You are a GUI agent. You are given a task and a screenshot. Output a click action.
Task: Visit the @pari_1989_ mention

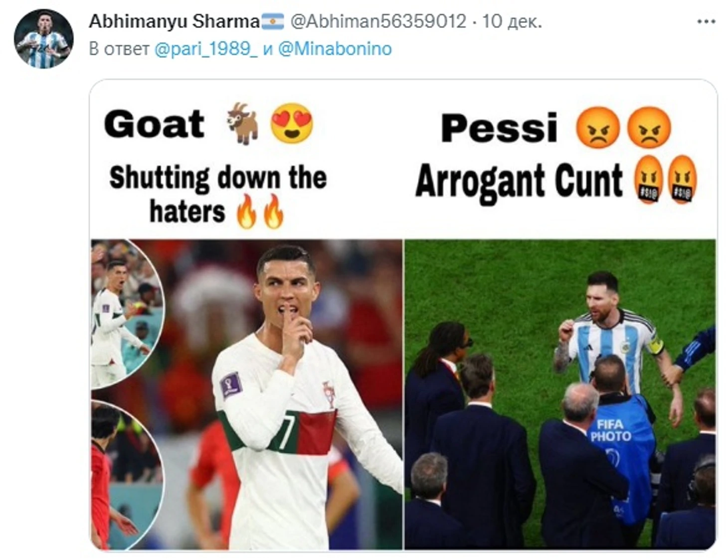(x=206, y=49)
